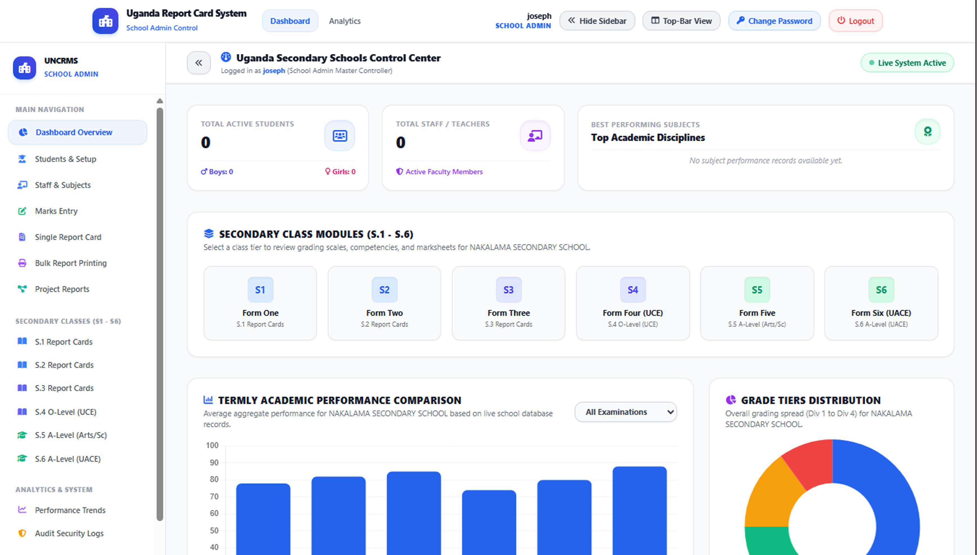Viewport: 980px width, 555px height.
Task: Click the UNCRMS sidebar school logo icon
Action: point(24,68)
